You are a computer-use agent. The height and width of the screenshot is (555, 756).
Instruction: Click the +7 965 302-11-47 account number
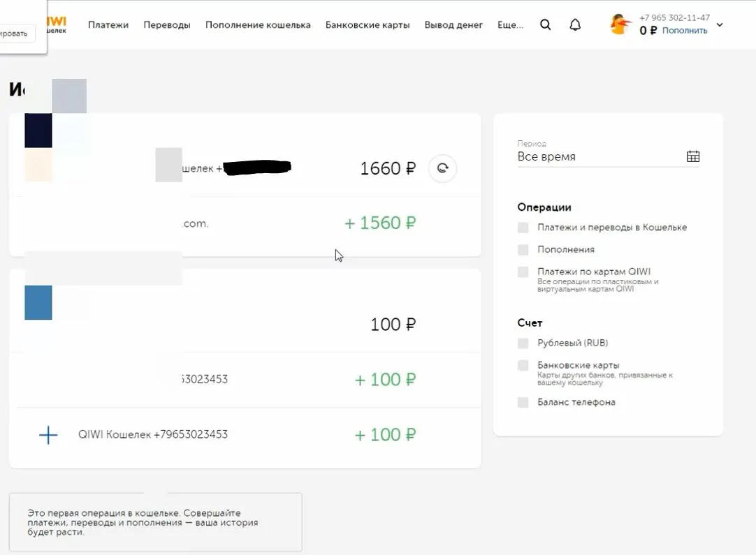pyautogui.click(x=674, y=18)
